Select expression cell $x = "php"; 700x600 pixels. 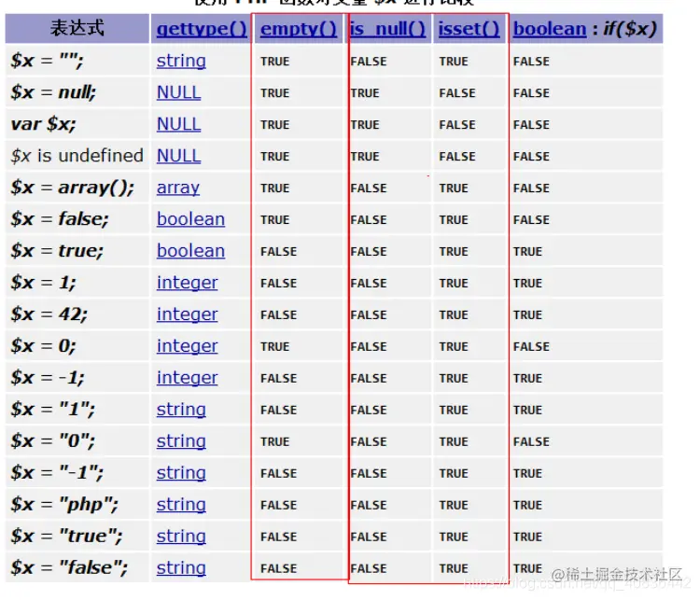(77, 505)
